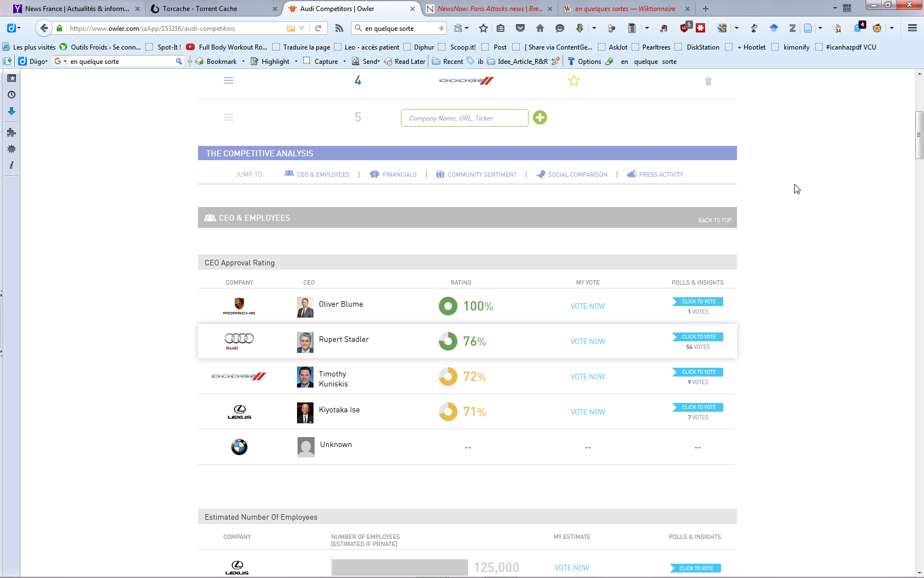Show URL history dropdown in address bar
Image resolution: width=924 pixels, height=578 pixels.
(301, 28)
